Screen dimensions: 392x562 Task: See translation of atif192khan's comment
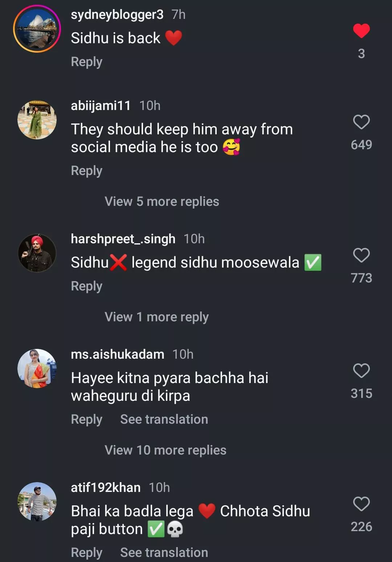point(164,553)
